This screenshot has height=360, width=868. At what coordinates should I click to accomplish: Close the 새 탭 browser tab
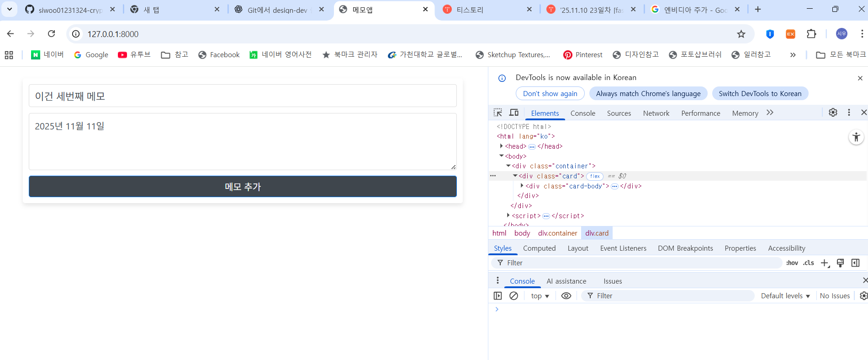[x=217, y=9]
